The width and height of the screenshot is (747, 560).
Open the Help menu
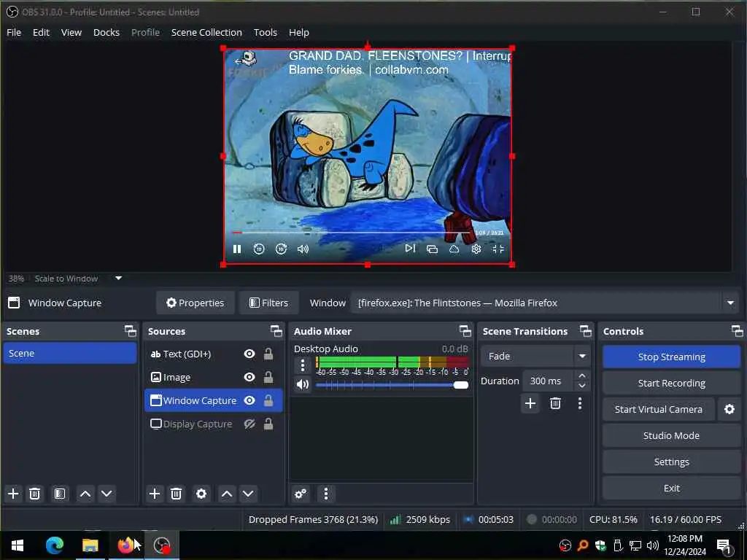point(299,32)
